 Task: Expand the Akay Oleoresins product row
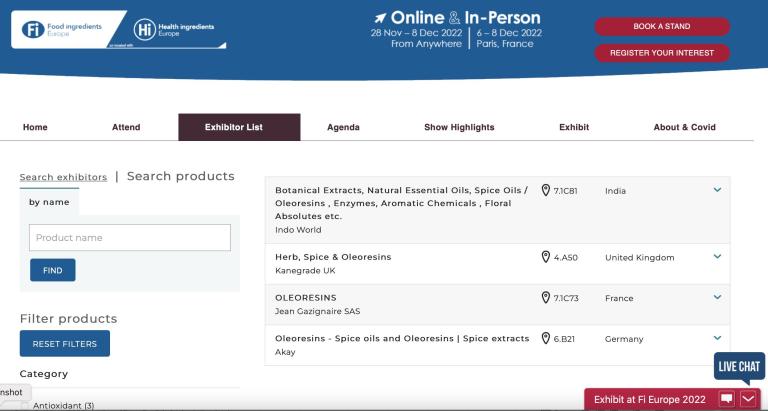click(x=717, y=338)
